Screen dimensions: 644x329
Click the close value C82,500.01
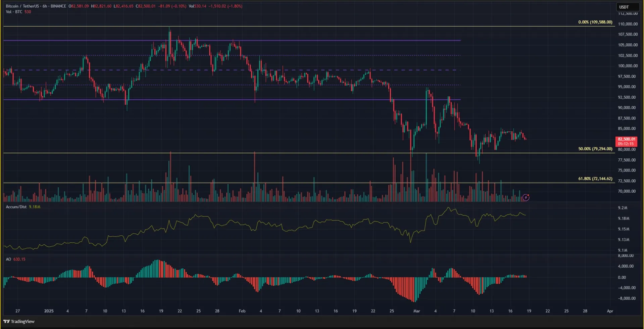[146, 6]
